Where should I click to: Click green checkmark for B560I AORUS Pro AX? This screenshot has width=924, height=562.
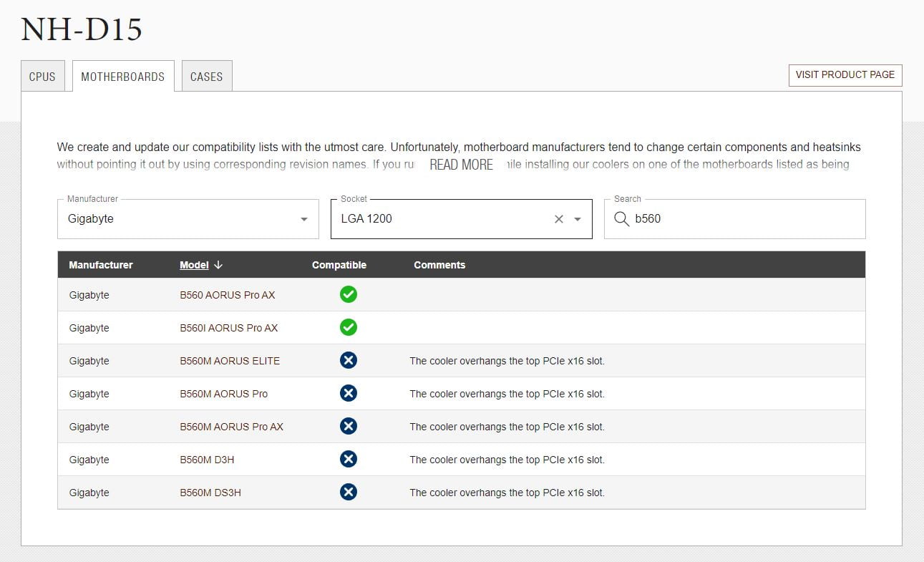[x=348, y=327]
